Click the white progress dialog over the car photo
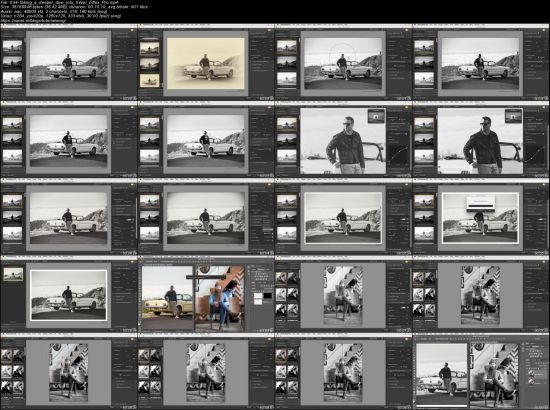This screenshot has width=550, height=410. (481, 203)
